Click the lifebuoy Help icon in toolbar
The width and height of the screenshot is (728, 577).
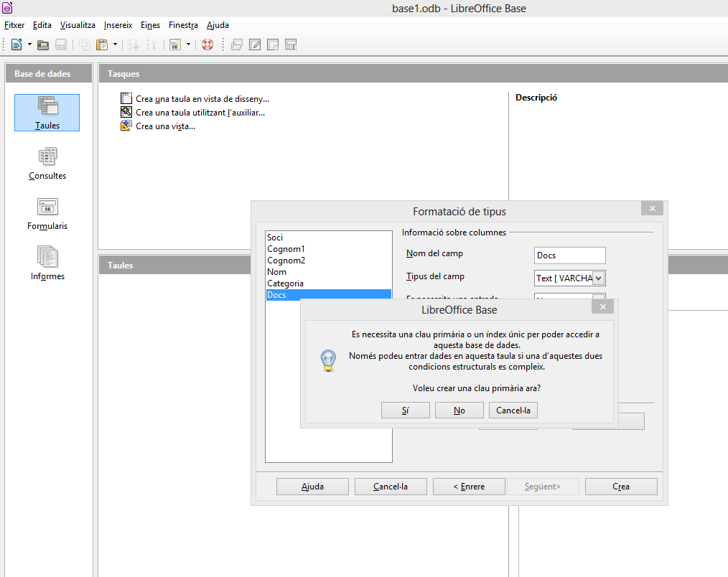[x=207, y=44]
